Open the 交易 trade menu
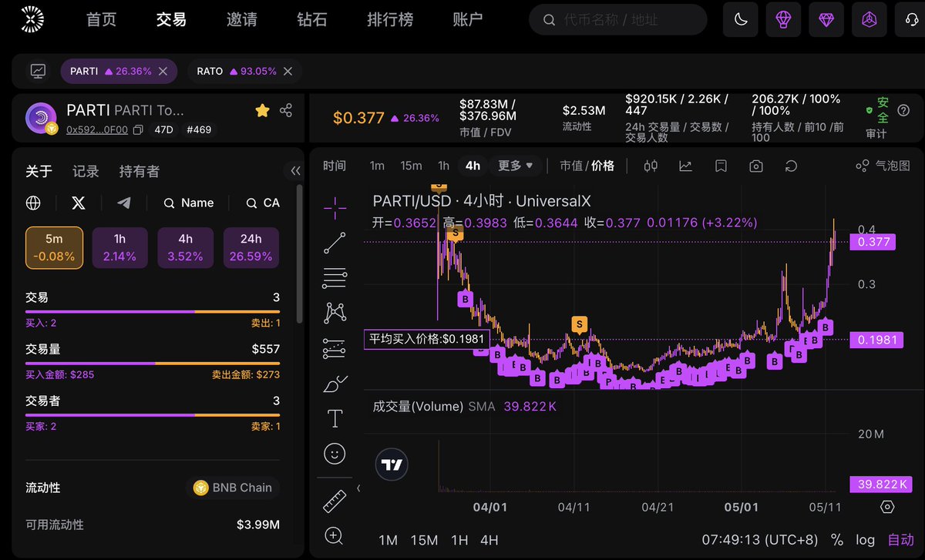 tap(171, 19)
